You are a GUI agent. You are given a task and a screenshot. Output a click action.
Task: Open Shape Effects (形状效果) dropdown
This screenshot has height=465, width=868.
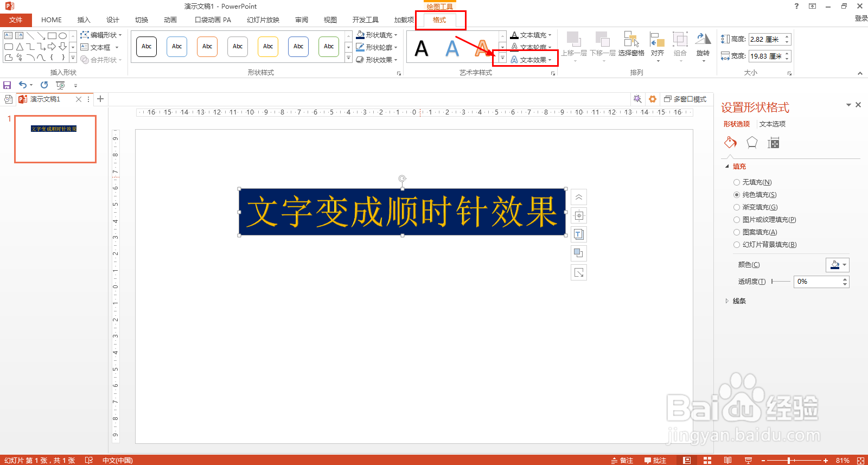[377, 60]
